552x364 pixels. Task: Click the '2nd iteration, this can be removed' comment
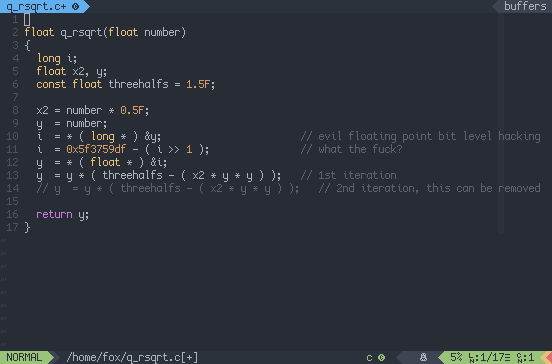click(x=429, y=188)
